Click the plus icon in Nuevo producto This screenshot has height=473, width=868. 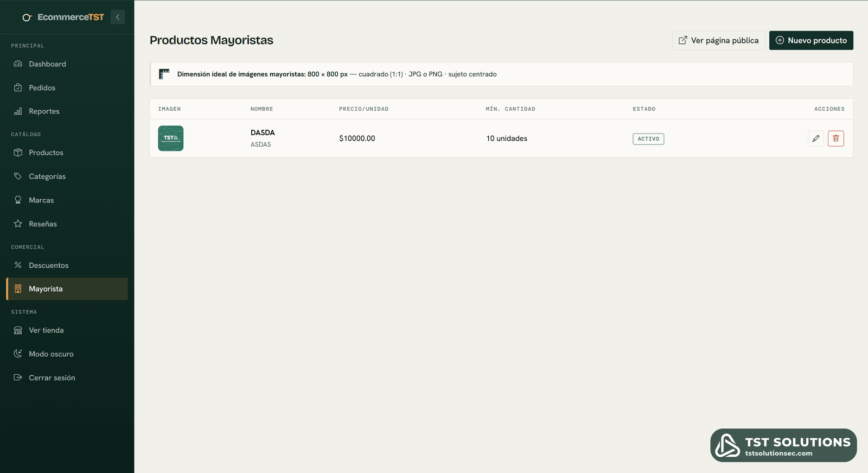pos(780,40)
